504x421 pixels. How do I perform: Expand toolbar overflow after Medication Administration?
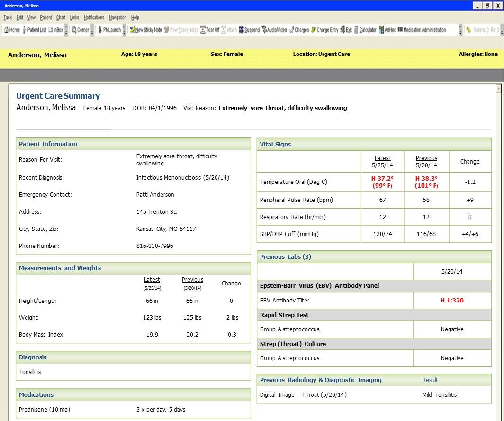(460, 30)
